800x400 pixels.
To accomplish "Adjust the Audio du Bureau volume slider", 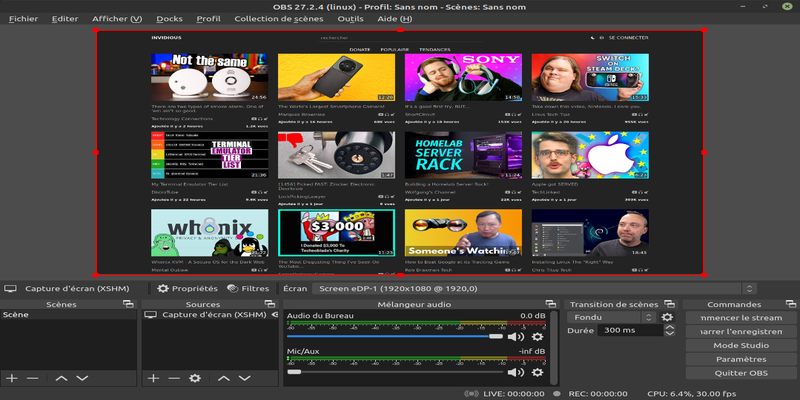I will (x=394, y=336).
